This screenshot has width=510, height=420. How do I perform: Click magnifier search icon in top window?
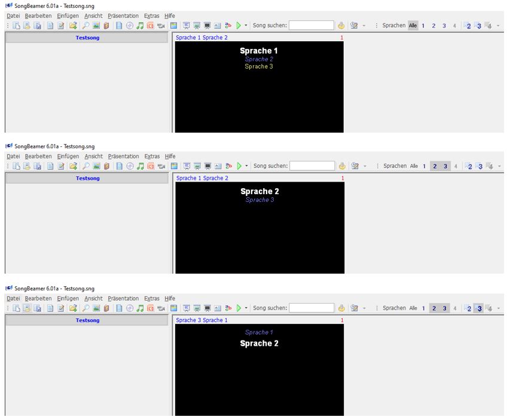click(85, 25)
